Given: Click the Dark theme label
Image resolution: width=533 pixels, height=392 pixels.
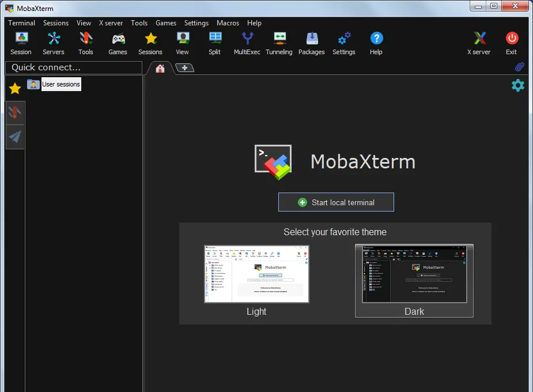Looking at the screenshot, I should coord(414,311).
